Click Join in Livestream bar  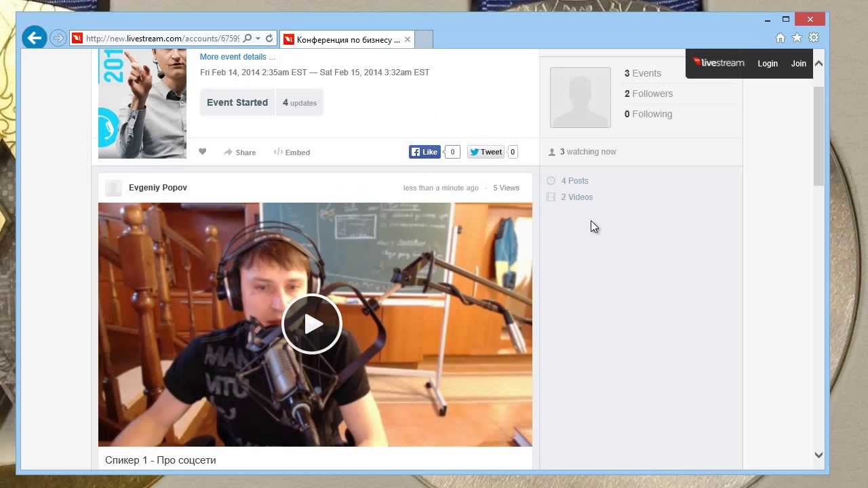(x=799, y=64)
